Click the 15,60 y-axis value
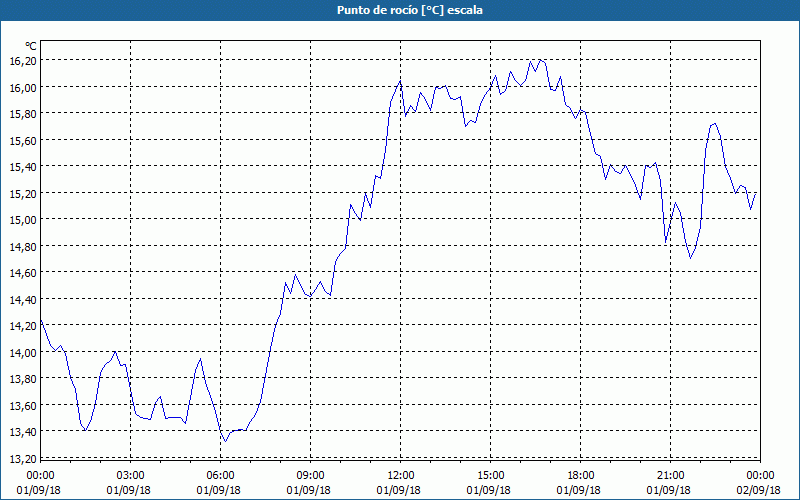800x500 pixels. [x=23, y=140]
